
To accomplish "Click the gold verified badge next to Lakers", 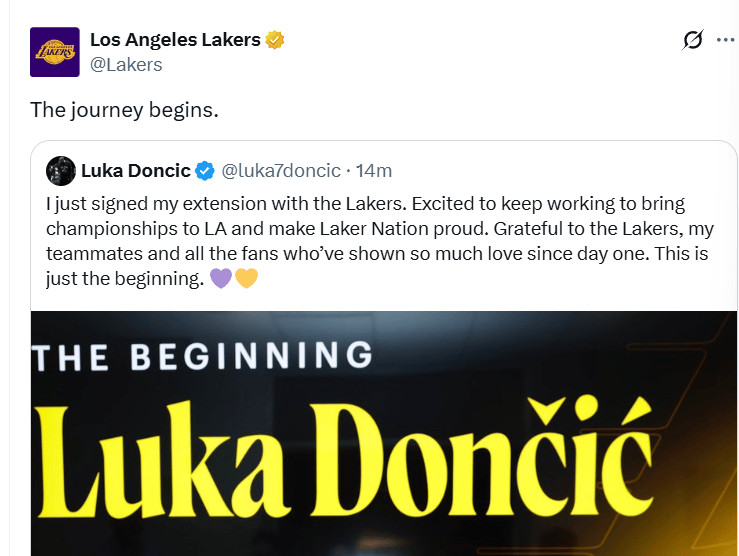I will click(x=274, y=40).
